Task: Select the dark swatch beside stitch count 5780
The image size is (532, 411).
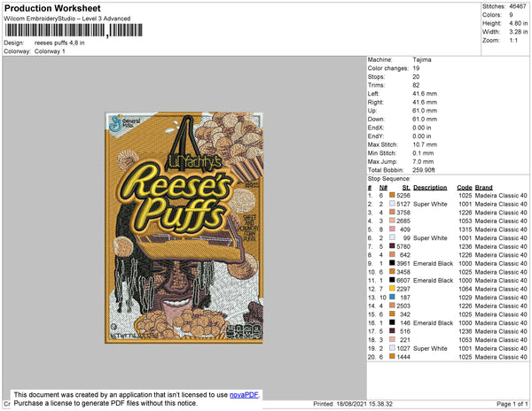Action: click(x=392, y=246)
